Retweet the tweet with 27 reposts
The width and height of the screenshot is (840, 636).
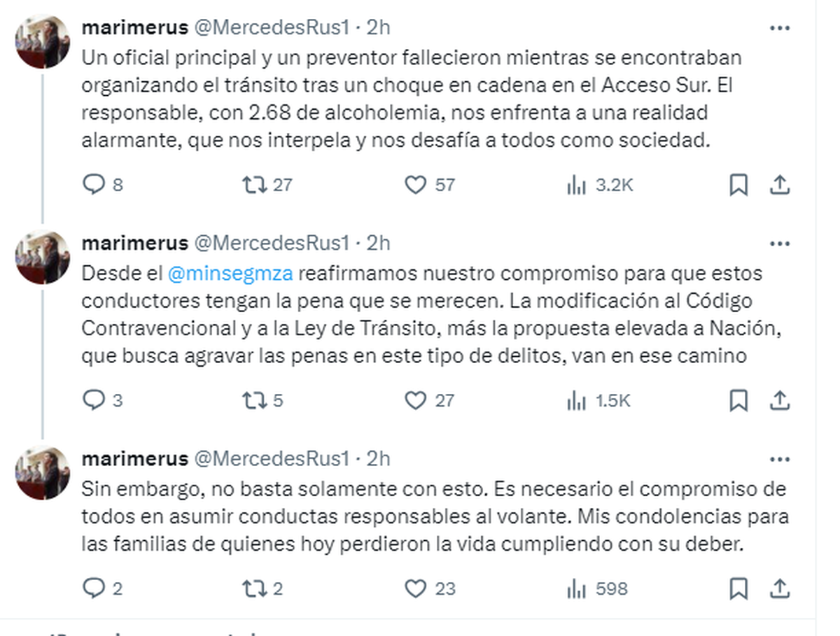(253, 185)
